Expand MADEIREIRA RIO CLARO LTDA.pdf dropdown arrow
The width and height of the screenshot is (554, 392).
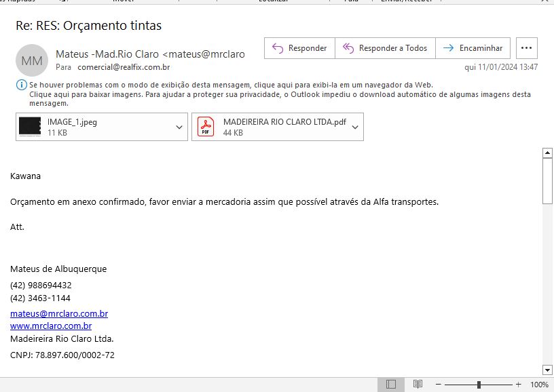coord(355,128)
